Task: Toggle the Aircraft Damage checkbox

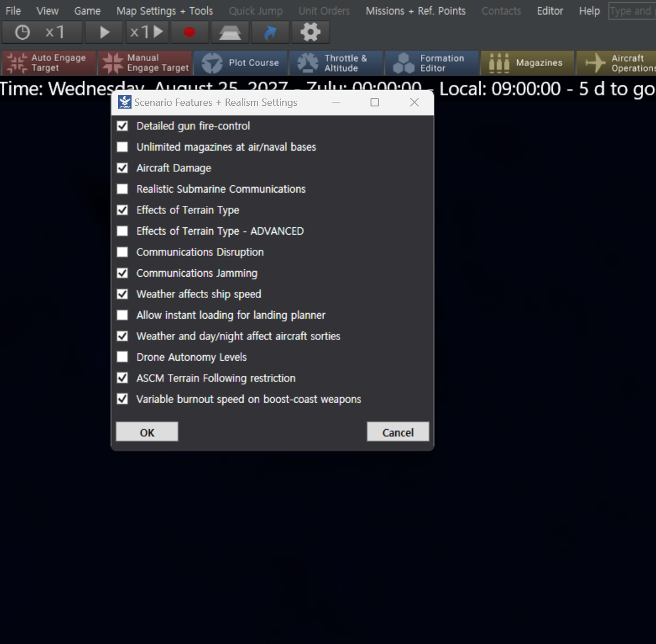Action: coord(122,168)
